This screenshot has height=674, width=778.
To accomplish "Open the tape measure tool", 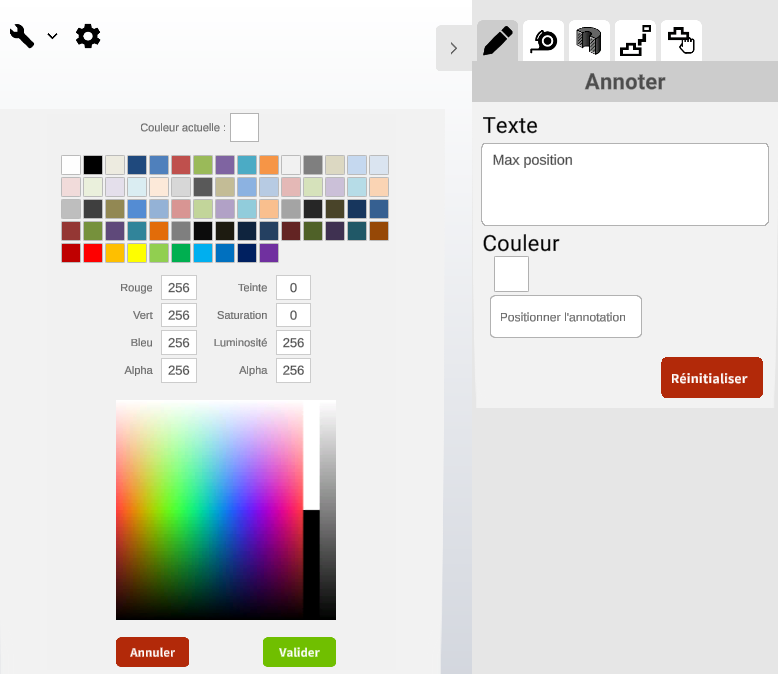I will (x=543, y=41).
